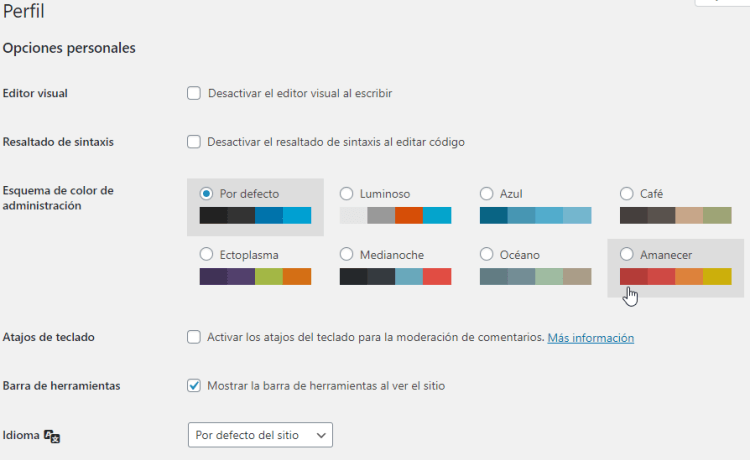
Task: Open the Más información link
Action: pyautogui.click(x=590, y=338)
